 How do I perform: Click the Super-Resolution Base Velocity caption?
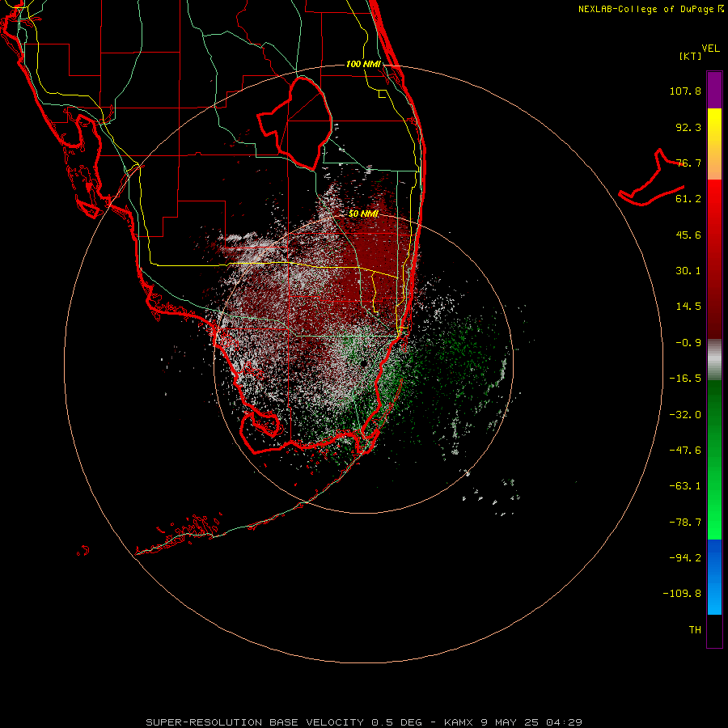pos(363,722)
